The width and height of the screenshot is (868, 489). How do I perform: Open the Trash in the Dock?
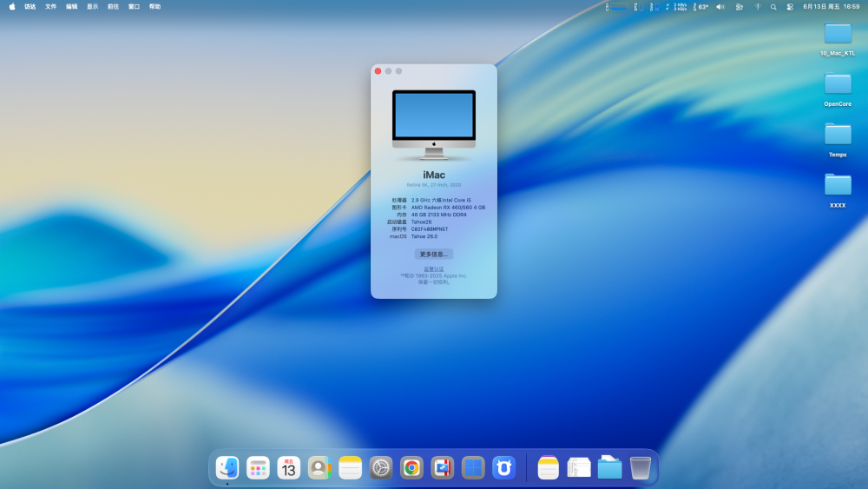641,468
